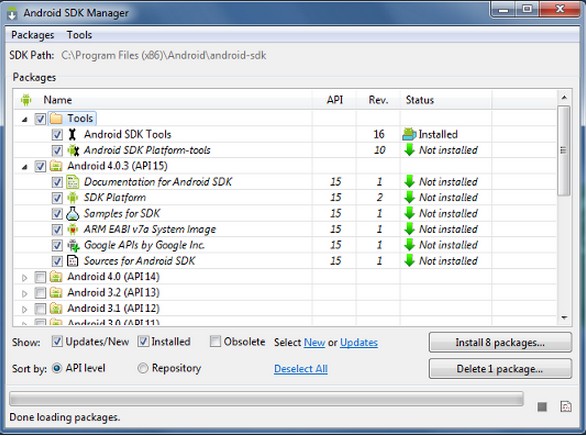Click the green arrow on the Google APIs row
This screenshot has height=436, width=586.
click(410, 245)
